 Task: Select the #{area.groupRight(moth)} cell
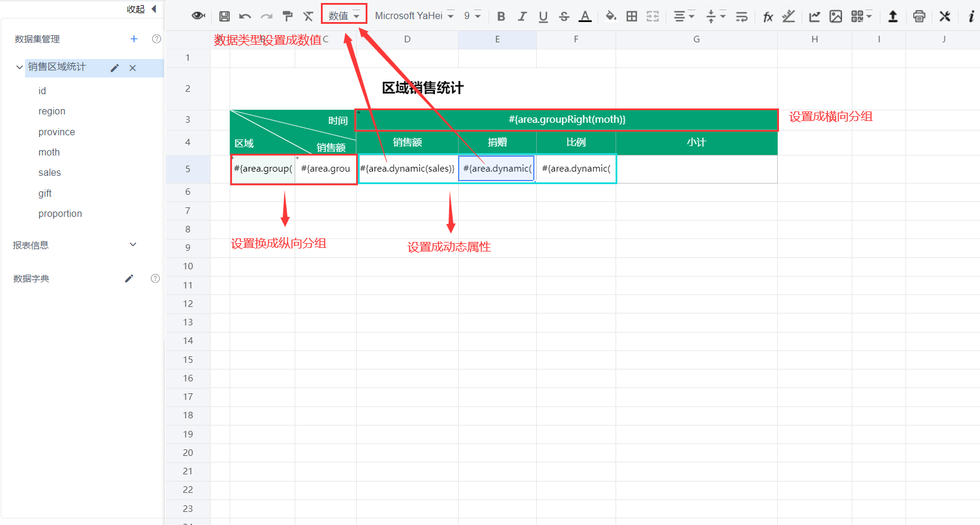point(567,120)
